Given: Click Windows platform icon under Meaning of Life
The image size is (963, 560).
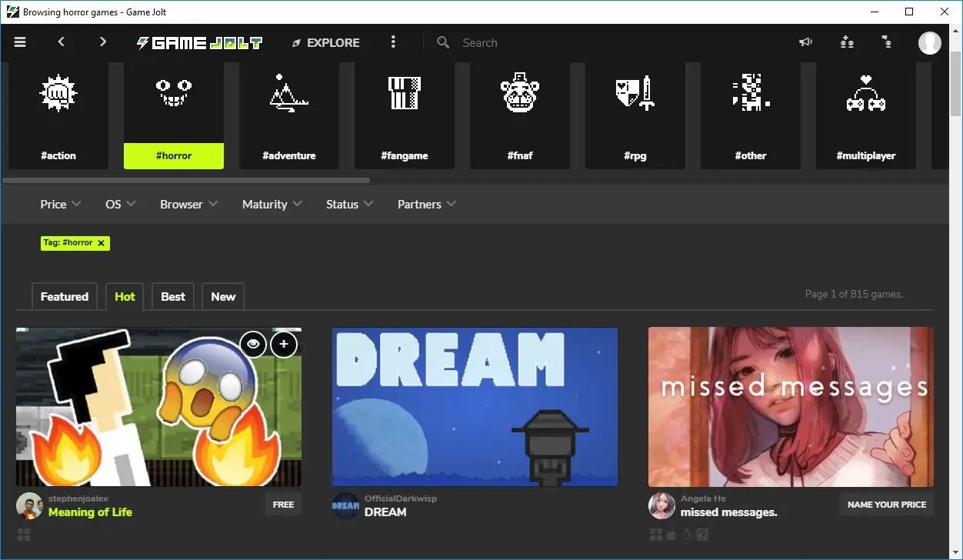Looking at the screenshot, I should tap(23, 535).
